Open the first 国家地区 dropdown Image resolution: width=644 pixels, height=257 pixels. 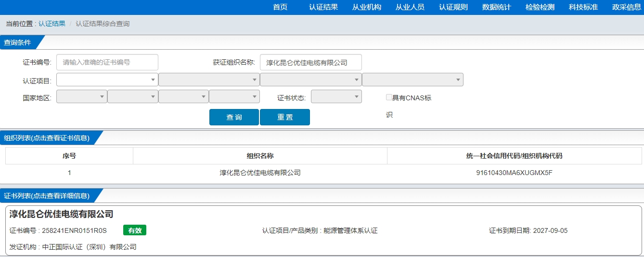[82, 96]
